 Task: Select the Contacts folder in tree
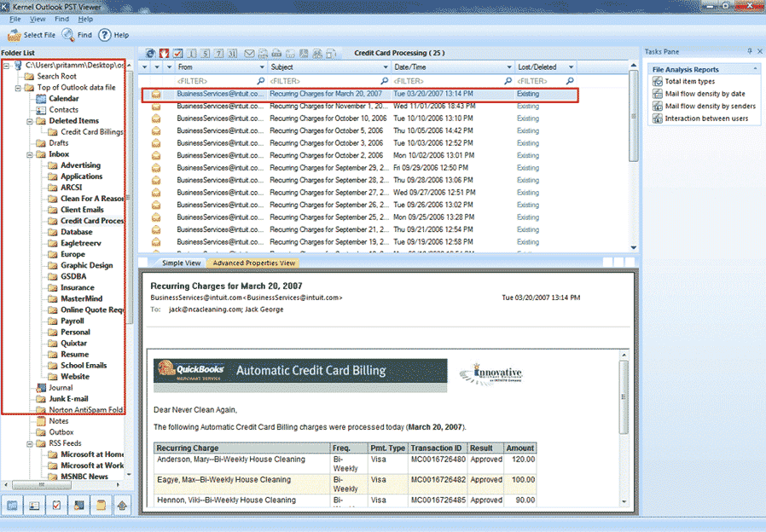click(63, 110)
